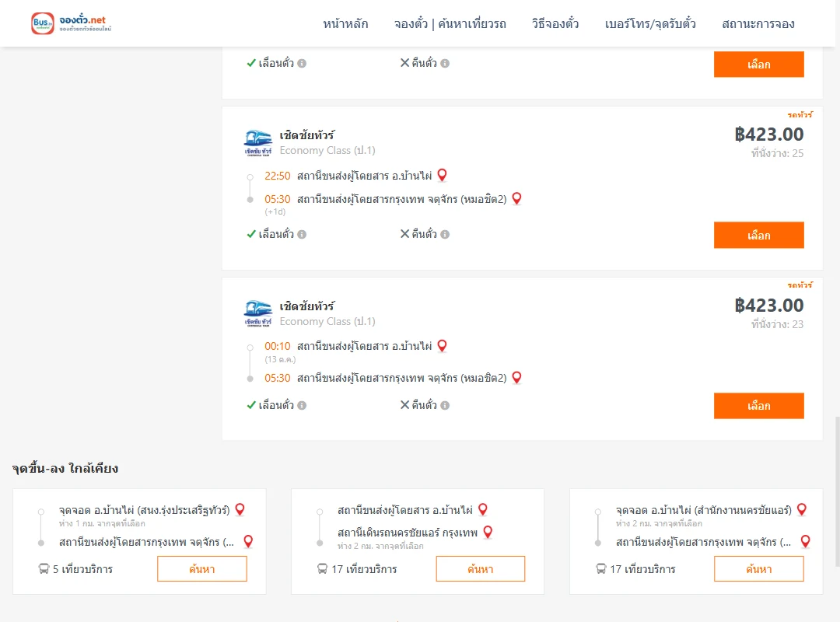
Task: Open map pin under รุ่งประเสริฐทัวร์ card destination
Action: coord(248,542)
